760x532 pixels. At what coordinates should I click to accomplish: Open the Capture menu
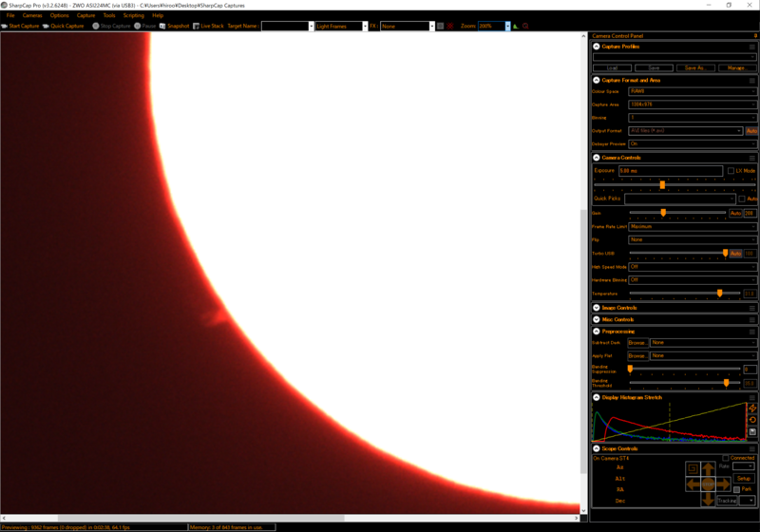point(85,15)
